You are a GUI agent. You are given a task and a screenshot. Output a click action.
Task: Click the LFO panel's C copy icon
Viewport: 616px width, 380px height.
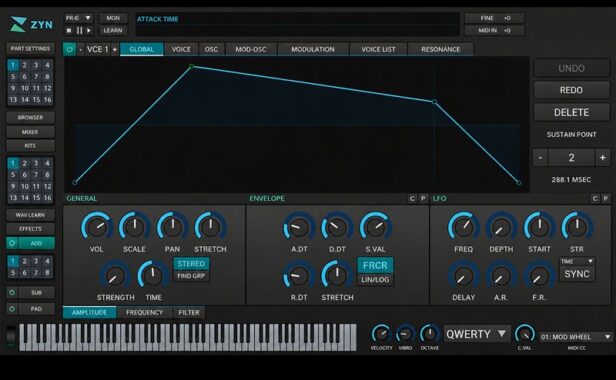tap(595, 198)
